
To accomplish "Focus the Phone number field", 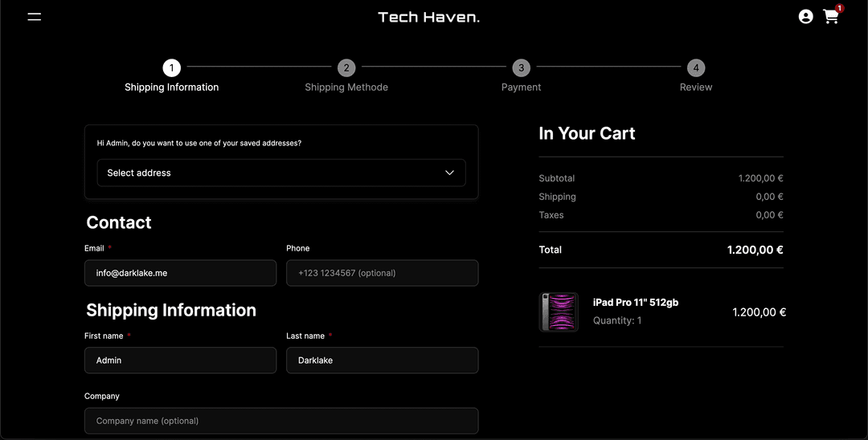I will point(382,273).
